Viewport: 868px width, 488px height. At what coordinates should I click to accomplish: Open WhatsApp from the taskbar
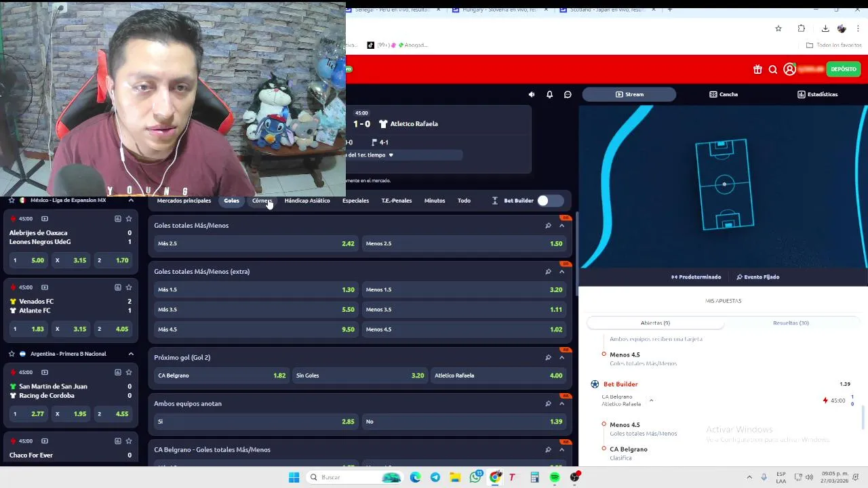pos(475,477)
